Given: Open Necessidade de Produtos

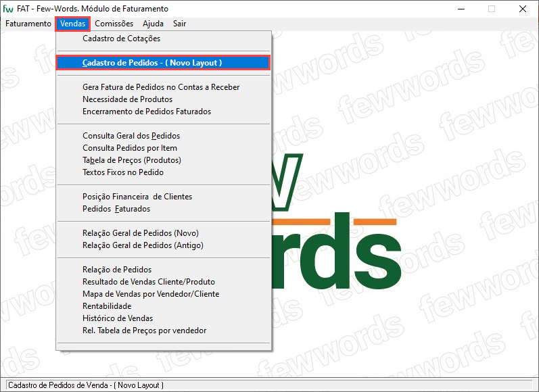Looking at the screenshot, I should coord(163,99).
